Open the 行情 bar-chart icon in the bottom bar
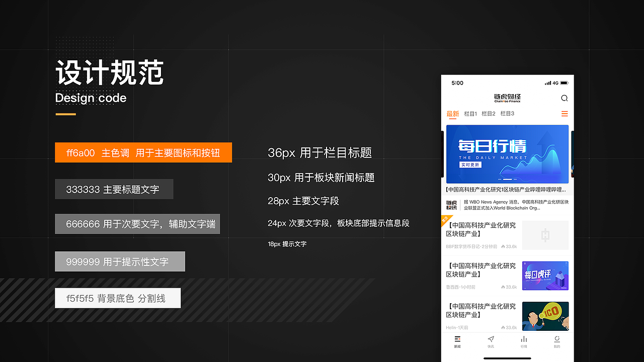The width and height of the screenshot is (644, 362). tap(524, 339)
